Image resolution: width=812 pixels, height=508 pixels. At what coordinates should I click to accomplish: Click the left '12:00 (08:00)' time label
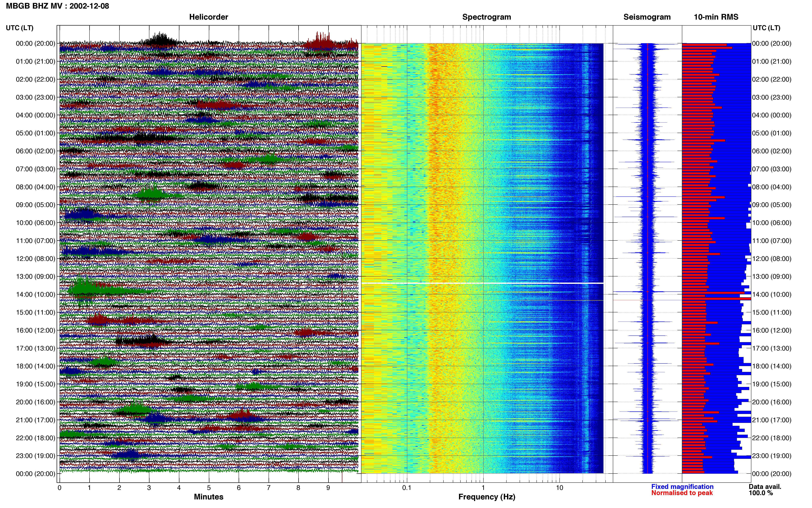[36, 259]
